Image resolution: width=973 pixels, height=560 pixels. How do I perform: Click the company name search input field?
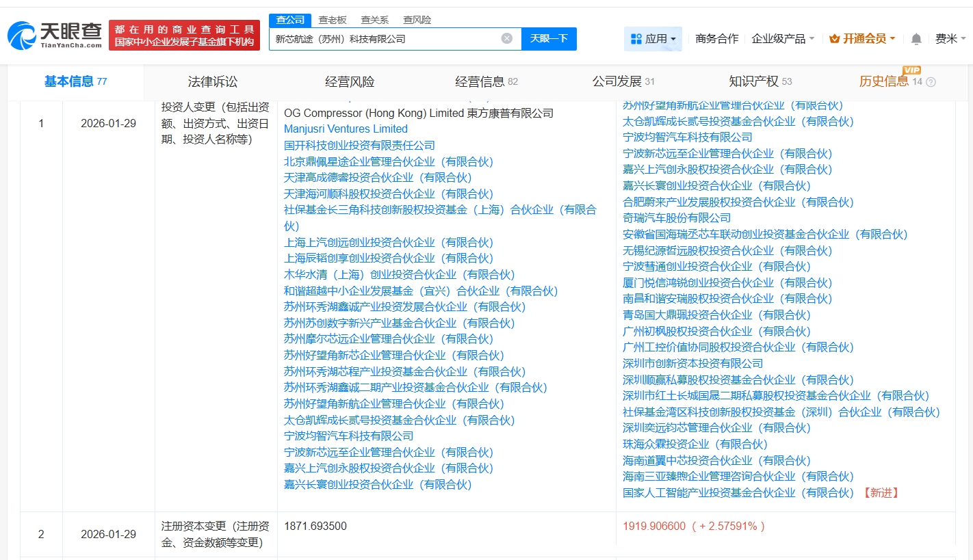[x=383, y=39]
